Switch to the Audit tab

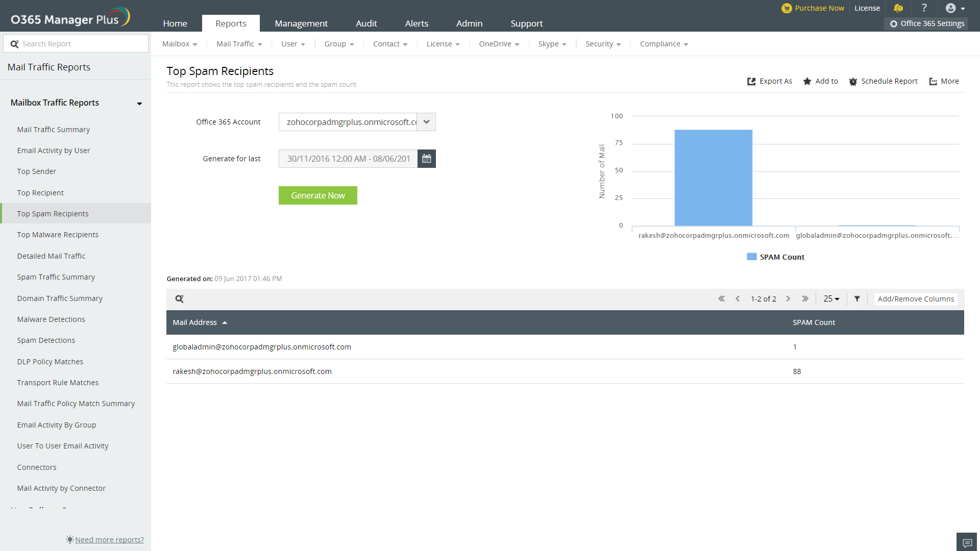(366, 23)
